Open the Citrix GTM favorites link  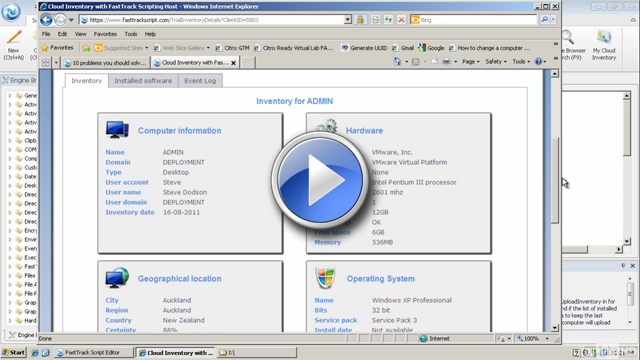coord(232,48)
